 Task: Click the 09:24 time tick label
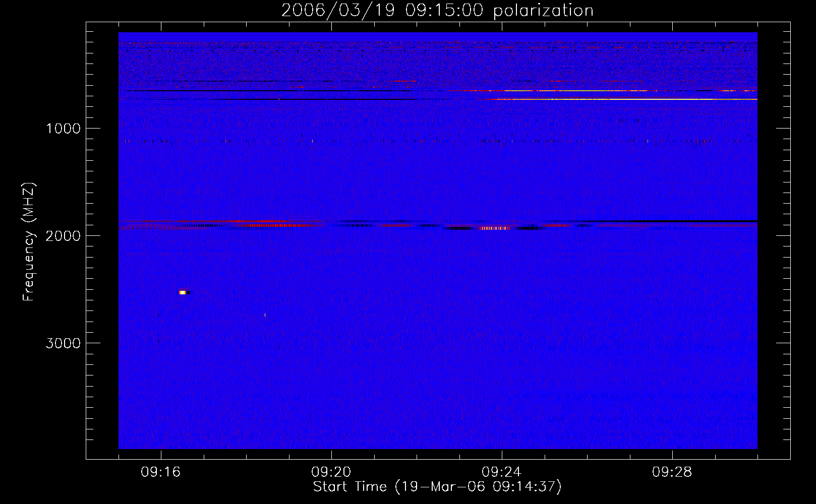tap(502, 472)
